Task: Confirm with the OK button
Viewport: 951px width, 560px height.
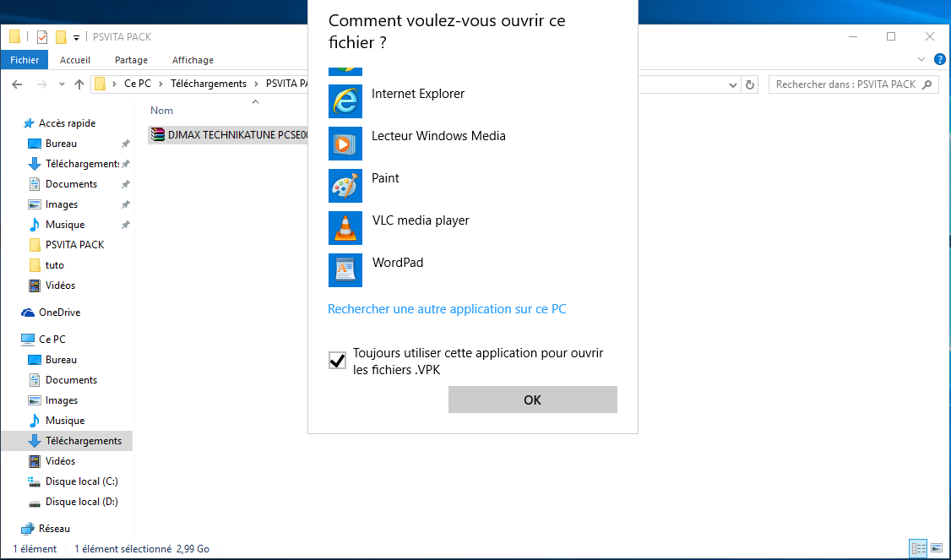Action: [x=533, y=400]
